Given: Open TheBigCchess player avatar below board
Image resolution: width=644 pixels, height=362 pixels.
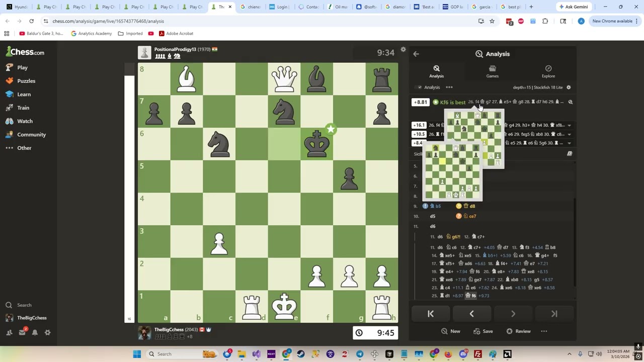Looking at the screenshot, I should (x=144, y=333).
